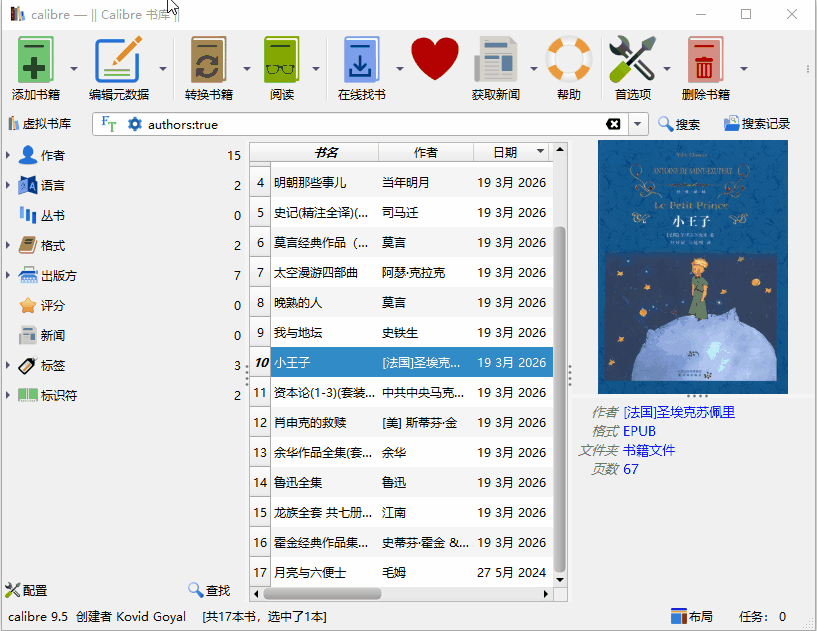Open the Preferences dropdown arrow

(x=666, y=69)
